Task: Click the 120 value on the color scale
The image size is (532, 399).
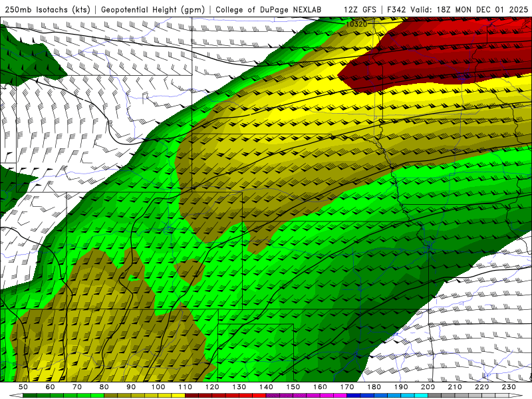Action: (212, 387)
